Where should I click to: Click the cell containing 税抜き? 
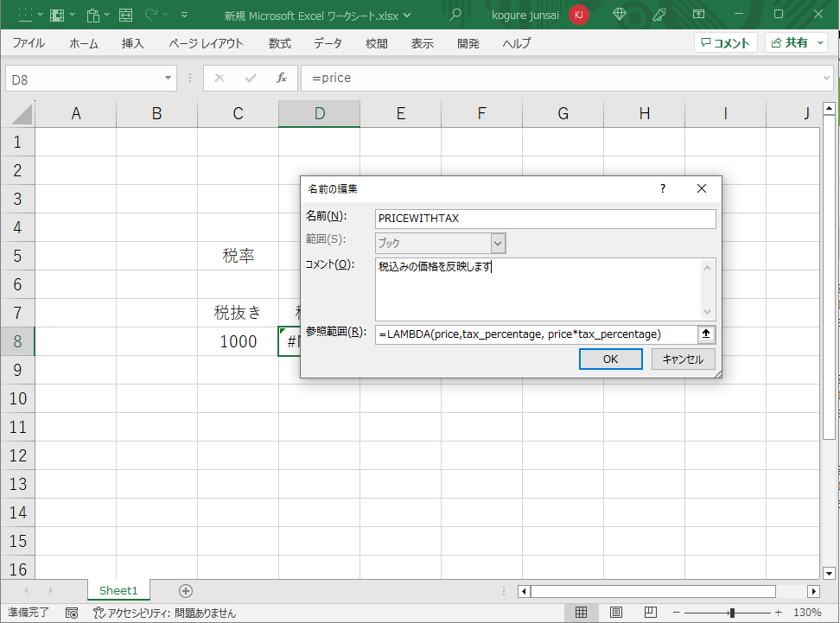[238, 313]
